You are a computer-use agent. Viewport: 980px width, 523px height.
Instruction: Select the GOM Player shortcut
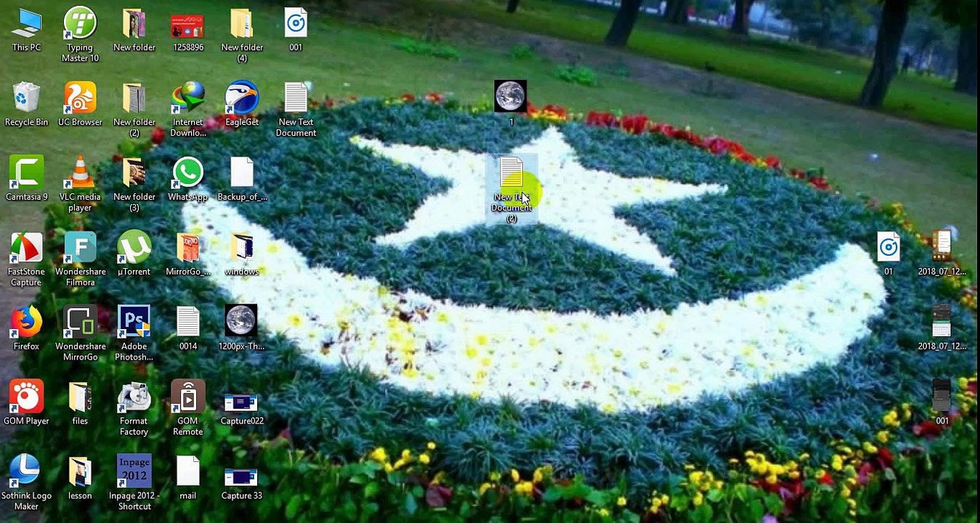26,404
